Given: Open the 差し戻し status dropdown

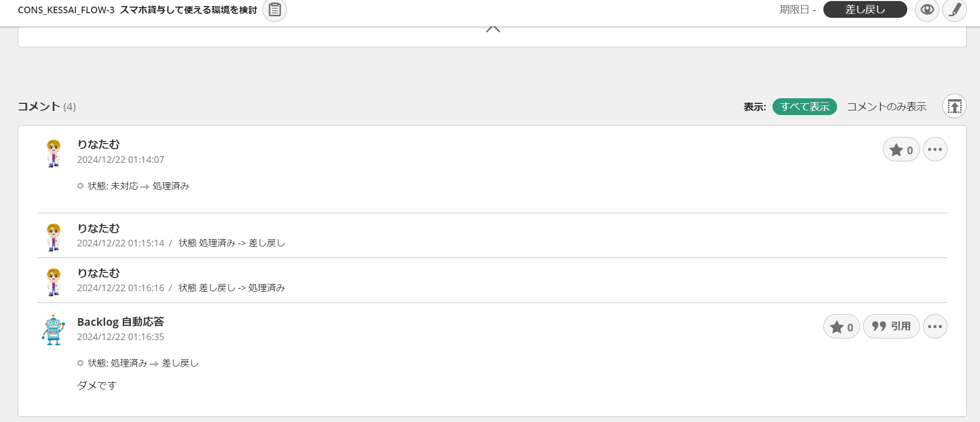Looking at the screenshot, I should (x=865, y=10).
